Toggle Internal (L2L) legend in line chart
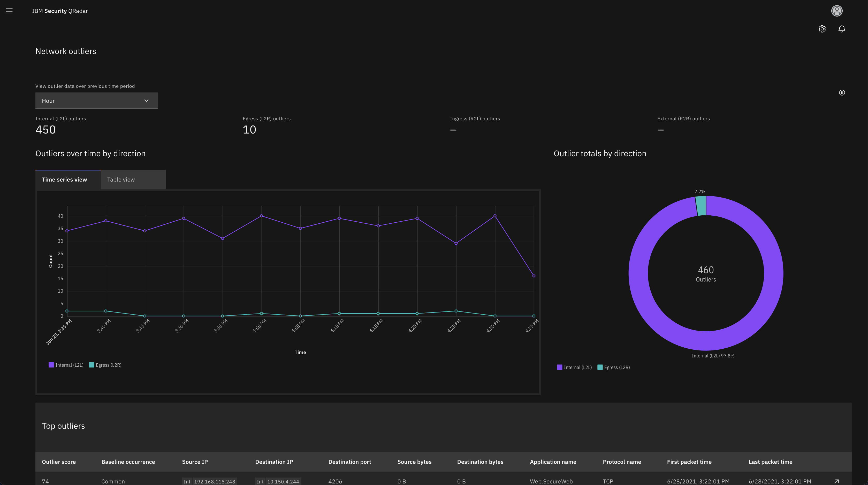The image size is (868, 485). pos(66,365)
